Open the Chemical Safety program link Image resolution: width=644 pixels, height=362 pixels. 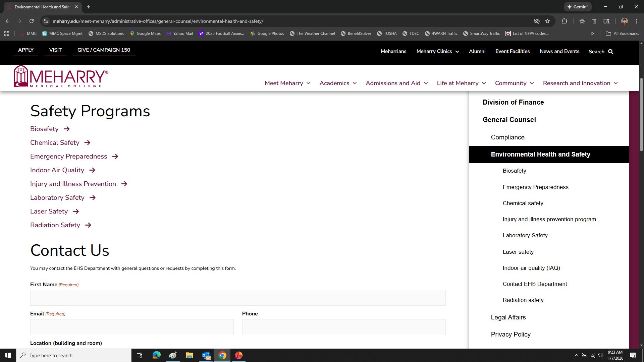[55, 143]
